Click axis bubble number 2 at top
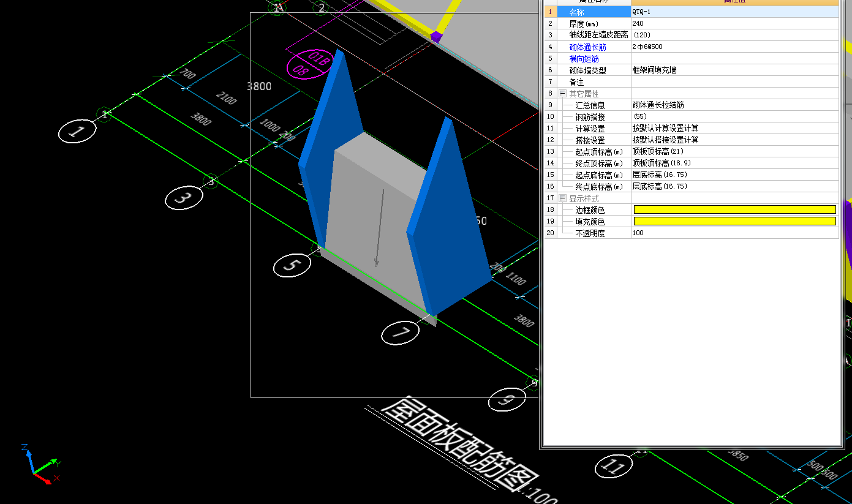 click(322, 8)
